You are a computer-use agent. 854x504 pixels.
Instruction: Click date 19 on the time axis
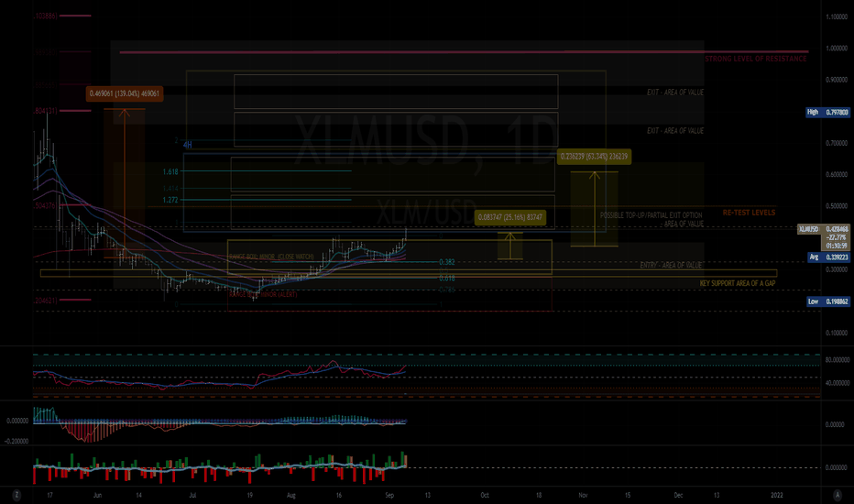(250, 495)
